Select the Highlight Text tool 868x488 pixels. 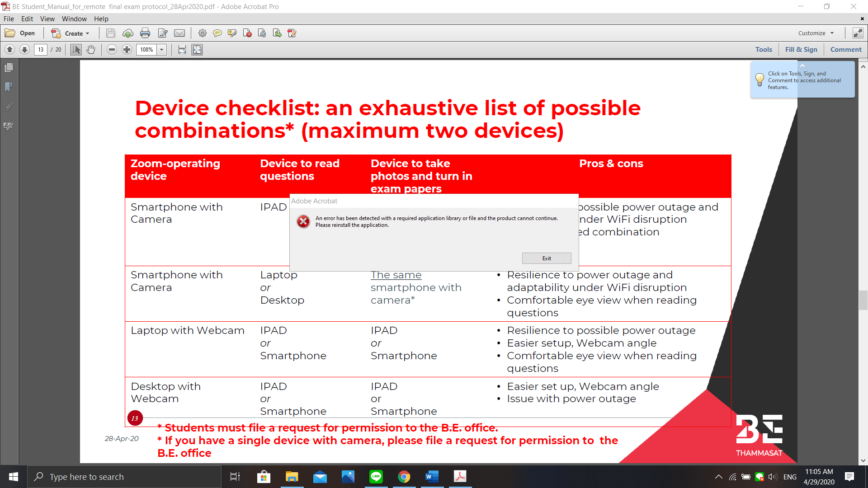[x=232, y=33]
